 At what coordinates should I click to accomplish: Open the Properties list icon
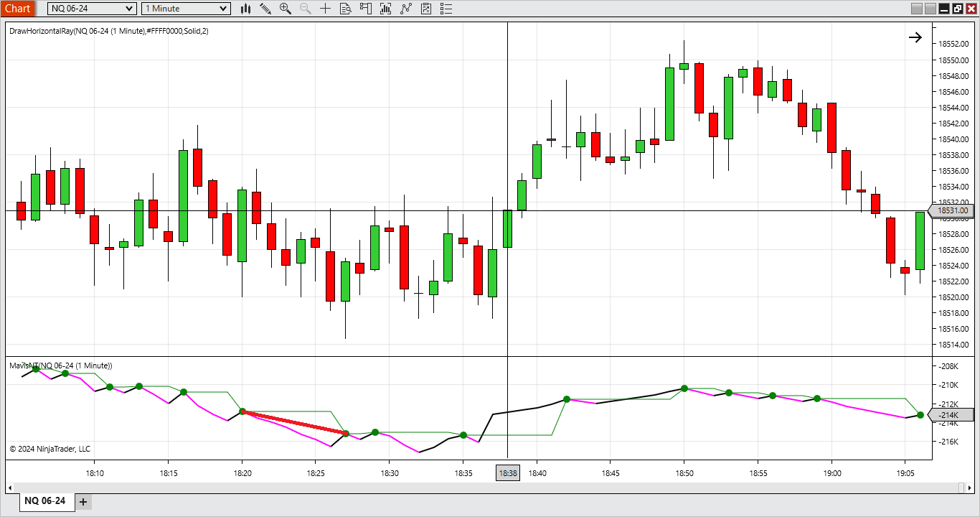(x=446, y=9)
